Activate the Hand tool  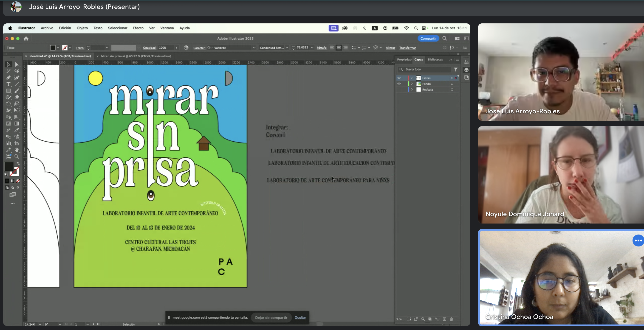pyautogui.click(x=17, y=150)
